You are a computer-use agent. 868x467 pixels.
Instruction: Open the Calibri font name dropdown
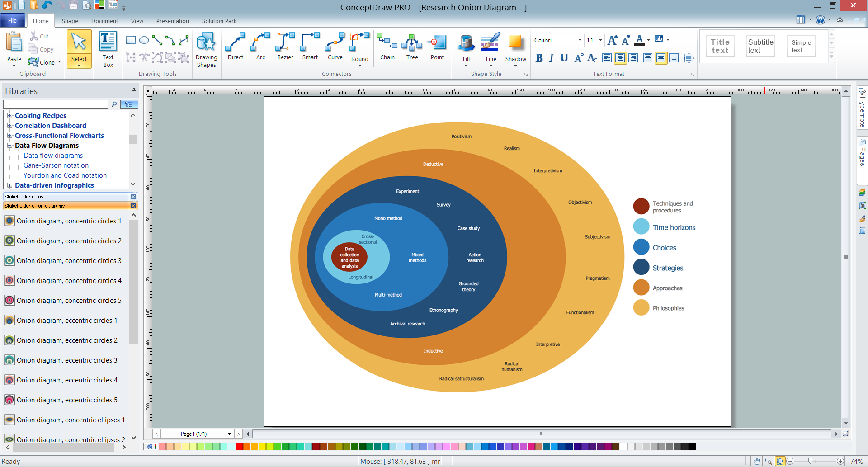(x=580, y=40)
